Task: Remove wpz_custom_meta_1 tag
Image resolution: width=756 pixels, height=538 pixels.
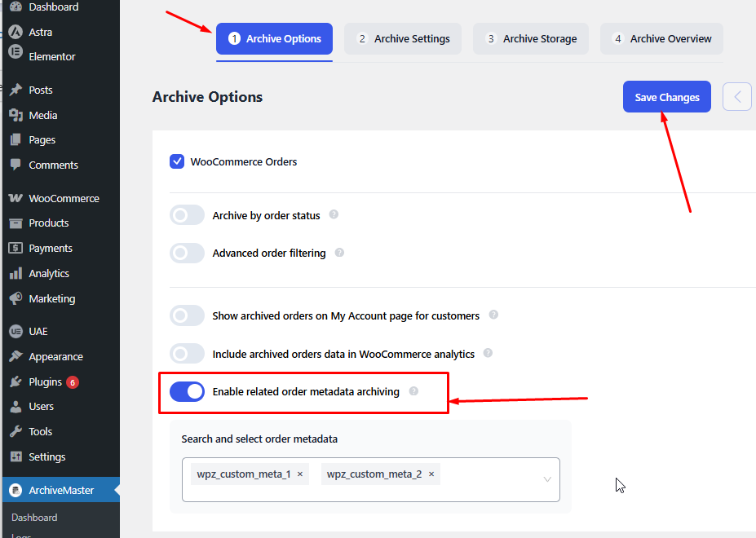Action: click(x=300, y=474)
